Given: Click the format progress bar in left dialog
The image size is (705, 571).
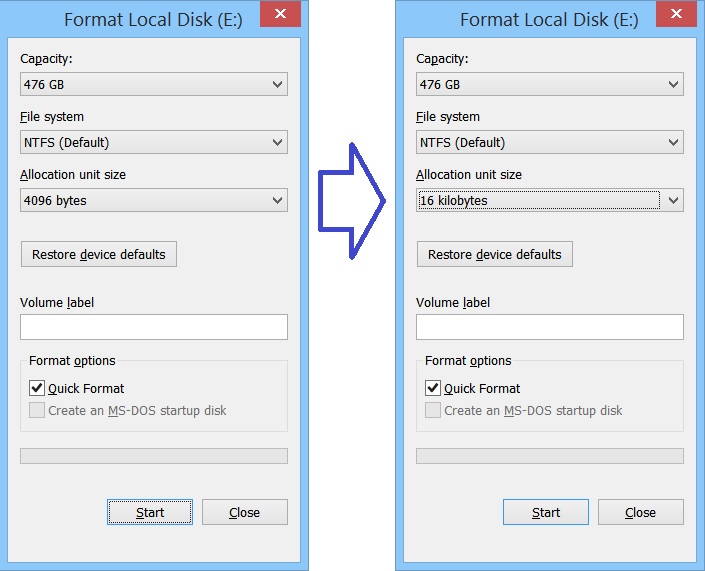Looking at the screenshot, I should 154,456.
